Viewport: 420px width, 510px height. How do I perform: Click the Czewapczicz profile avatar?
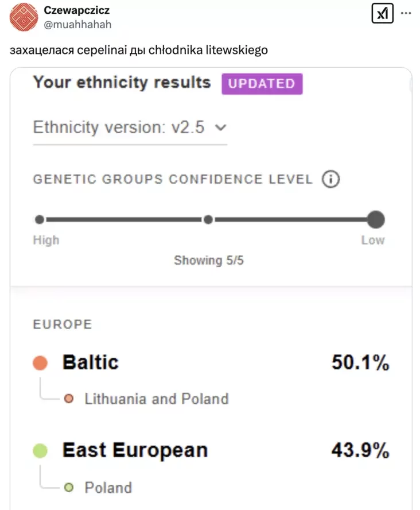(x=23, y=17)
